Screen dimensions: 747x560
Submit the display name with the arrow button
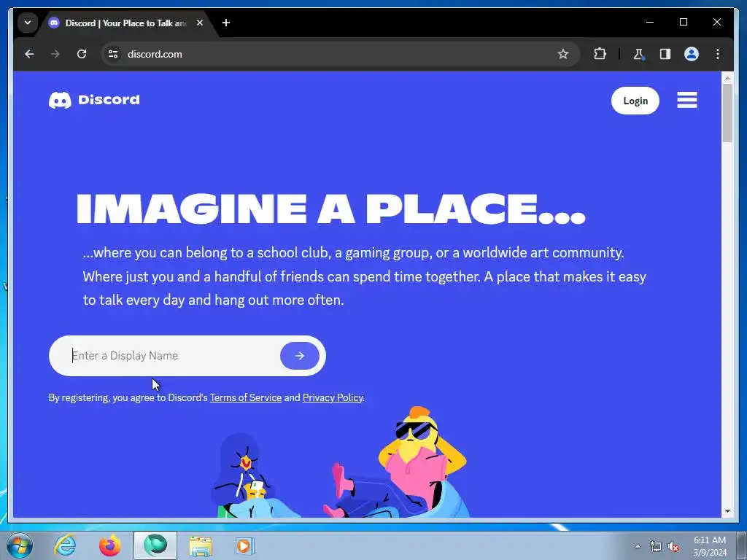pos(300,356)
